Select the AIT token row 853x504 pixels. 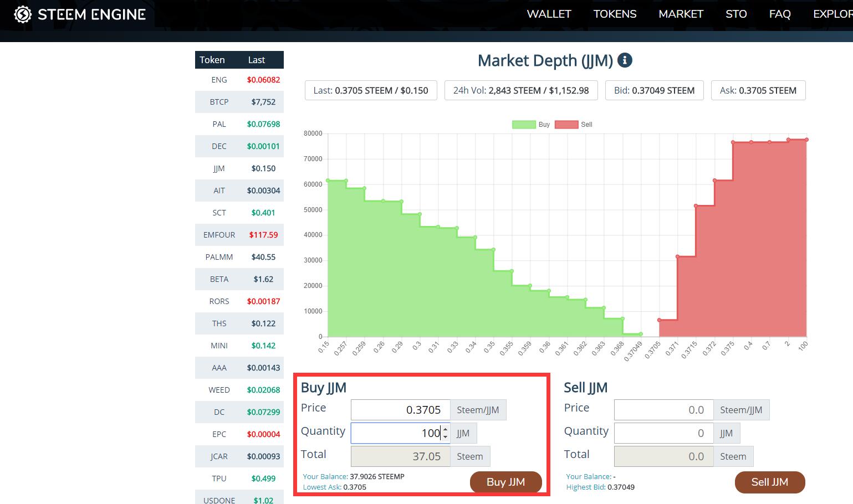point(239,191)
